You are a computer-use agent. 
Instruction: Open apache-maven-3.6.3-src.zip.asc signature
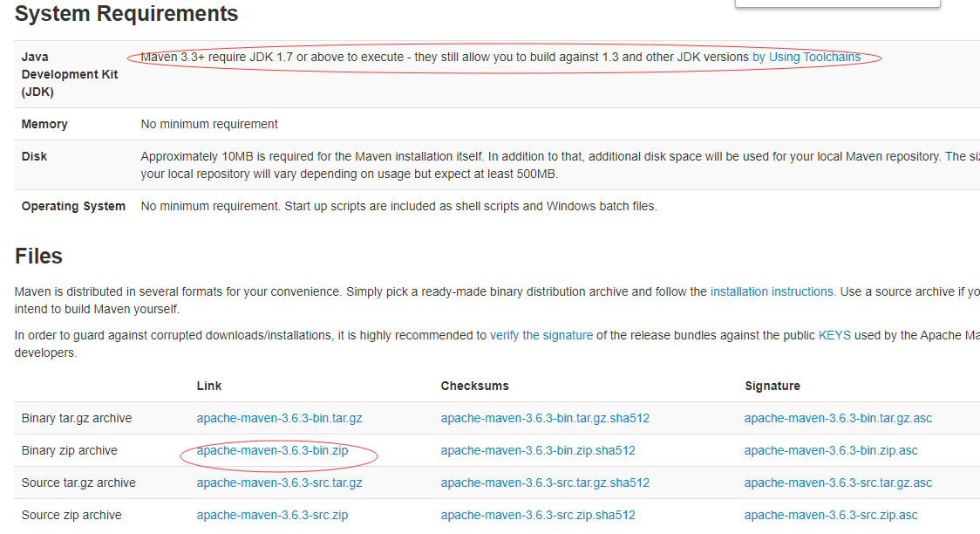831,516
